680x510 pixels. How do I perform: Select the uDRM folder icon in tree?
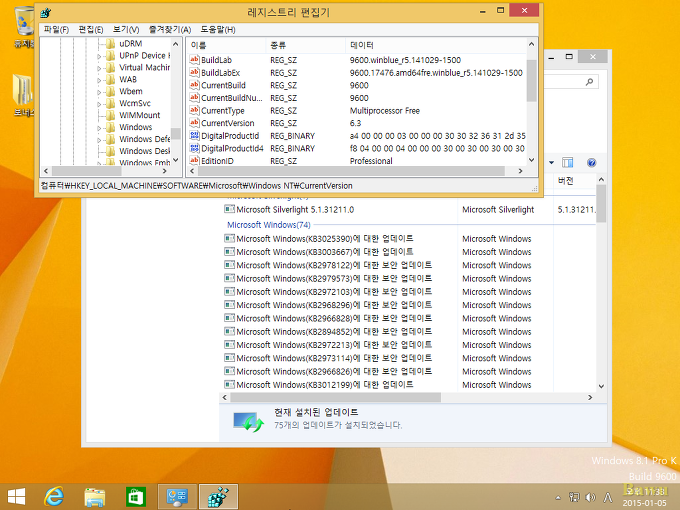[x=111, y=43]
